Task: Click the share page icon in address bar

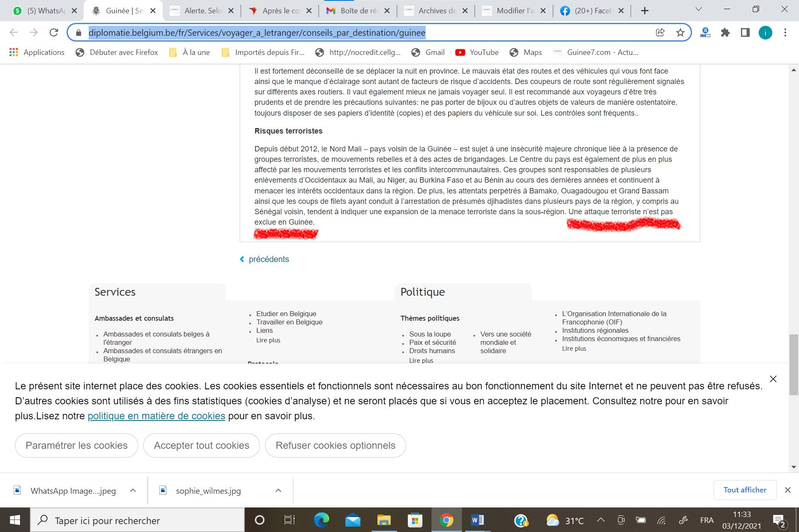Action: [x=660, y=32]
